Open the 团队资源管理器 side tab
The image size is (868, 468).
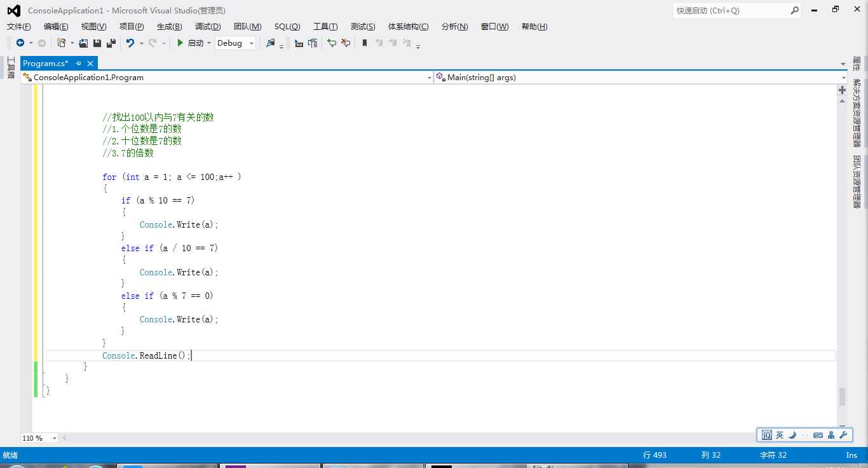857,181
